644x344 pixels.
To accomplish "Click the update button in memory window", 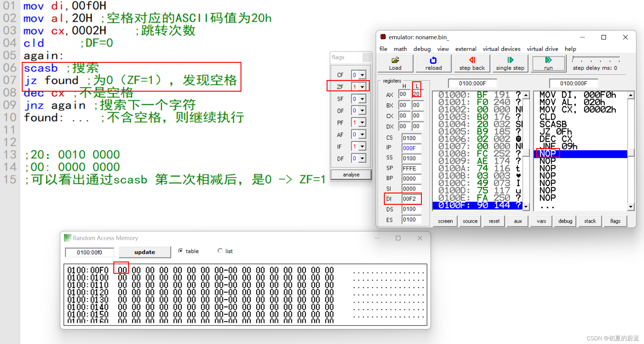I will [145, 252].
